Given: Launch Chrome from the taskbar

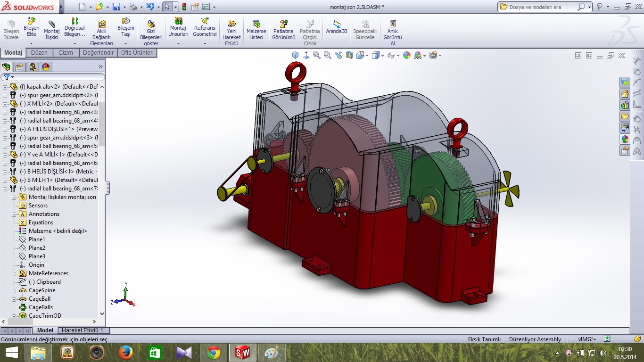Looking at the screenshot, I should tap(213, 353).
